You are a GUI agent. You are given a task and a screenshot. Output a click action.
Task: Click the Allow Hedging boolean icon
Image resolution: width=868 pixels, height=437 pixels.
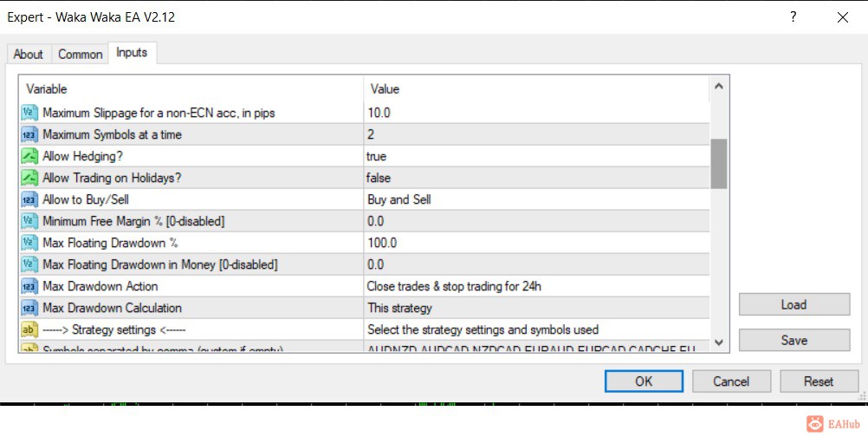tap(29, 156)
